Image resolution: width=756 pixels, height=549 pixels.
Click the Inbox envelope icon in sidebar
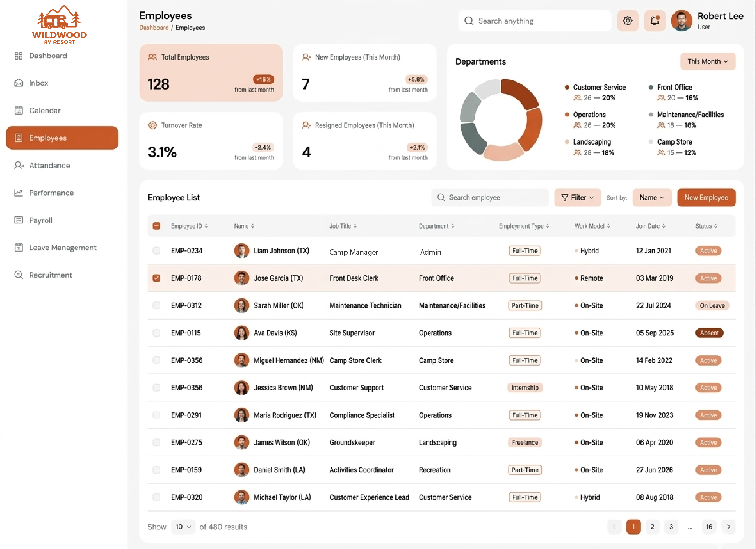coord(19,83)
